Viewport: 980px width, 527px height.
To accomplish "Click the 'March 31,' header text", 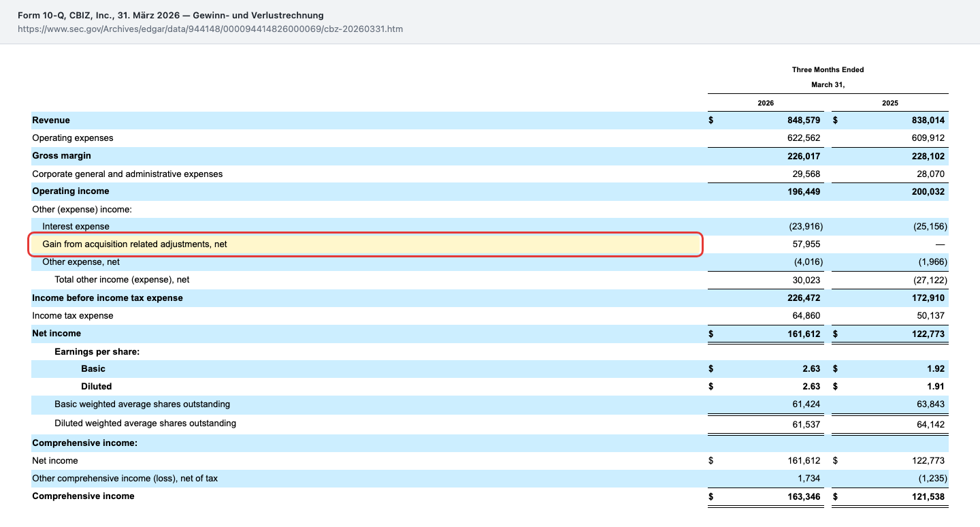I will [x=828, y=84].
